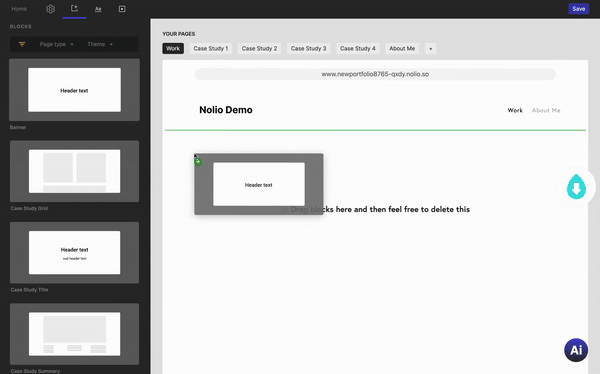
Task: Open the square preview icon in the top bar
Action: click(122, 9)
